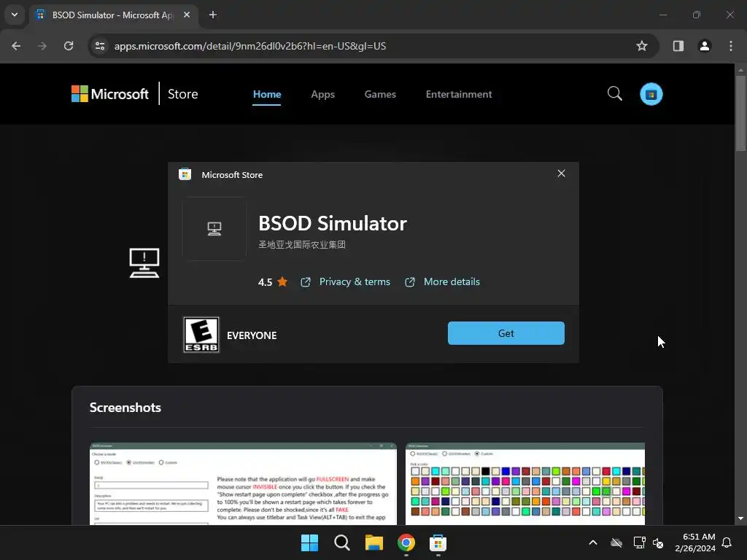Click the Get button
Image resolution: width=747 pixels, height=560 pixels.
506,333
